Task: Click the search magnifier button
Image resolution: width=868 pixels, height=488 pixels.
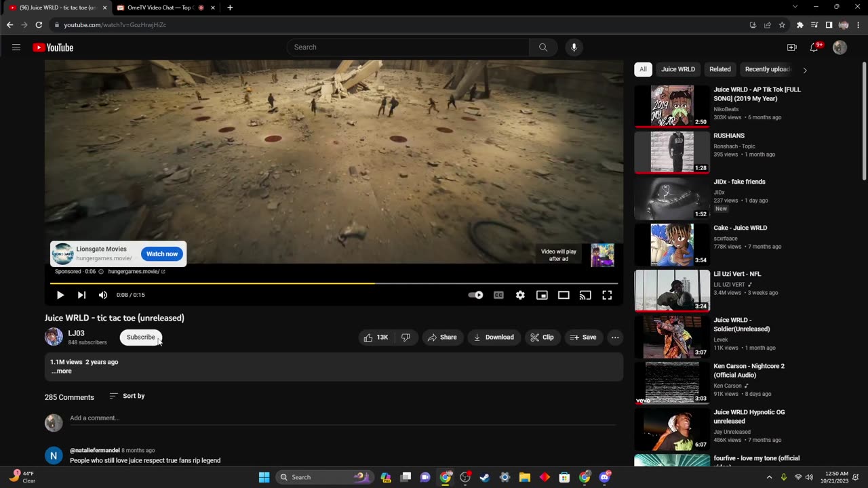Action: click(x=543, y=47)
